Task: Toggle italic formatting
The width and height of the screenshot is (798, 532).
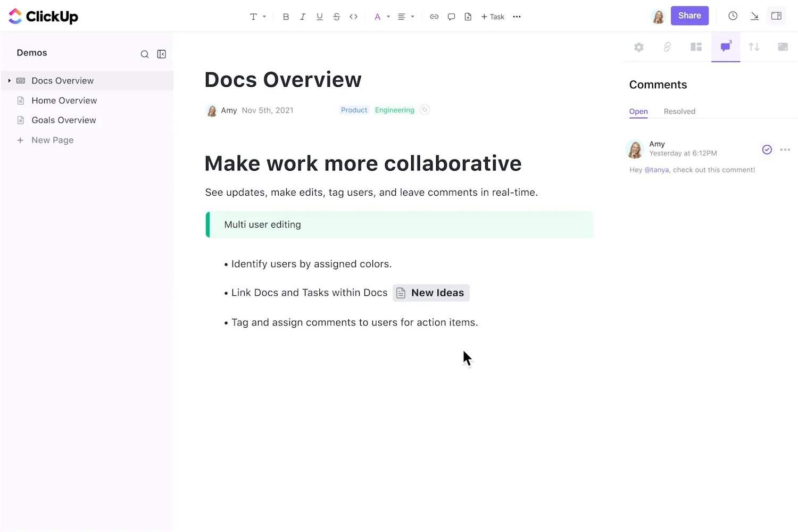Action: 303,16
